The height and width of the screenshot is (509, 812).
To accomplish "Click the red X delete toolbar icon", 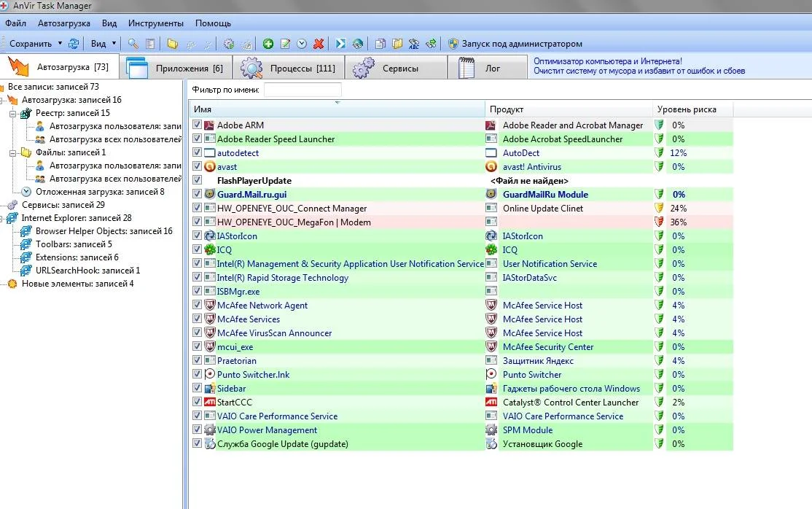I will point(319,44).
